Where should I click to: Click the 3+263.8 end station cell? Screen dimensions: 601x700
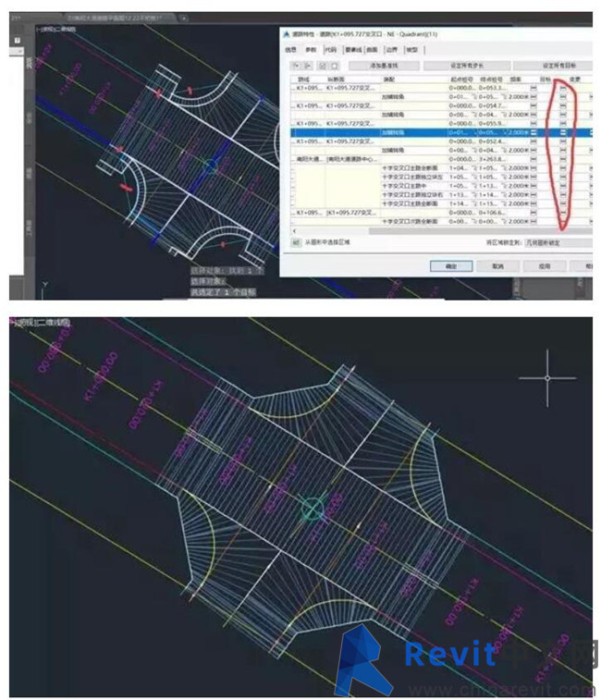(x=492, y=159)
